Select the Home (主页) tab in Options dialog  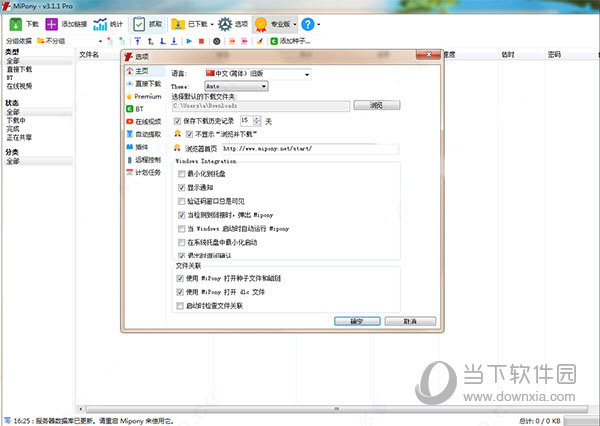[x=145, y=71]
